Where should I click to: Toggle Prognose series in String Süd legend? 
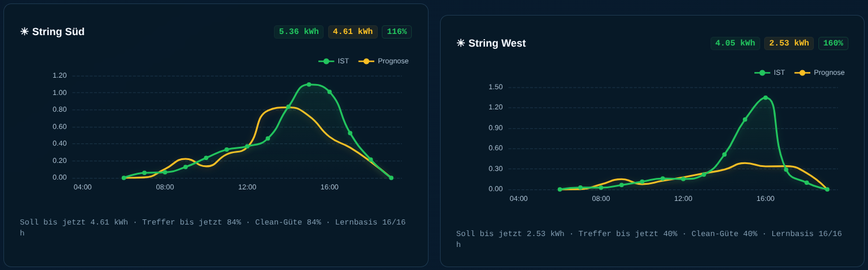point(384,61)
